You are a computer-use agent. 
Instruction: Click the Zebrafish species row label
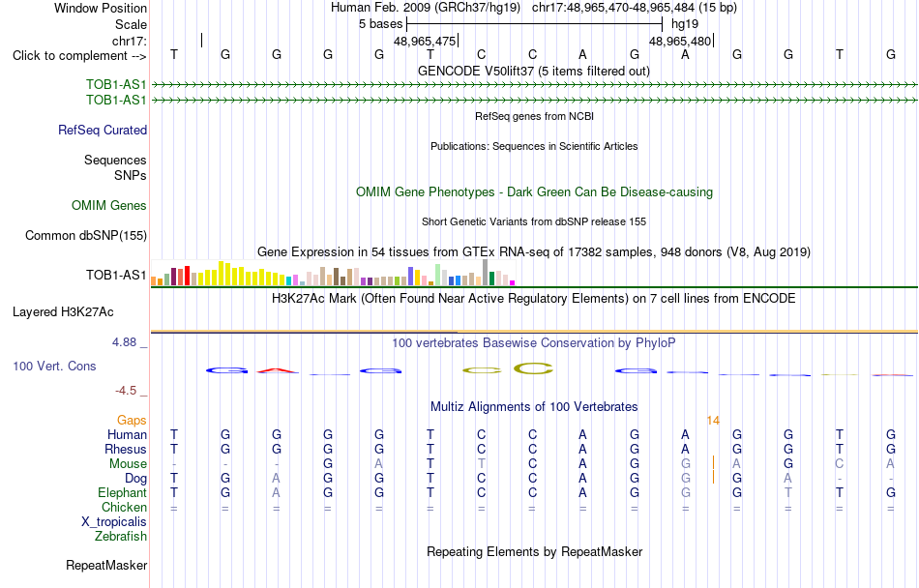click(x=121, y=536)
